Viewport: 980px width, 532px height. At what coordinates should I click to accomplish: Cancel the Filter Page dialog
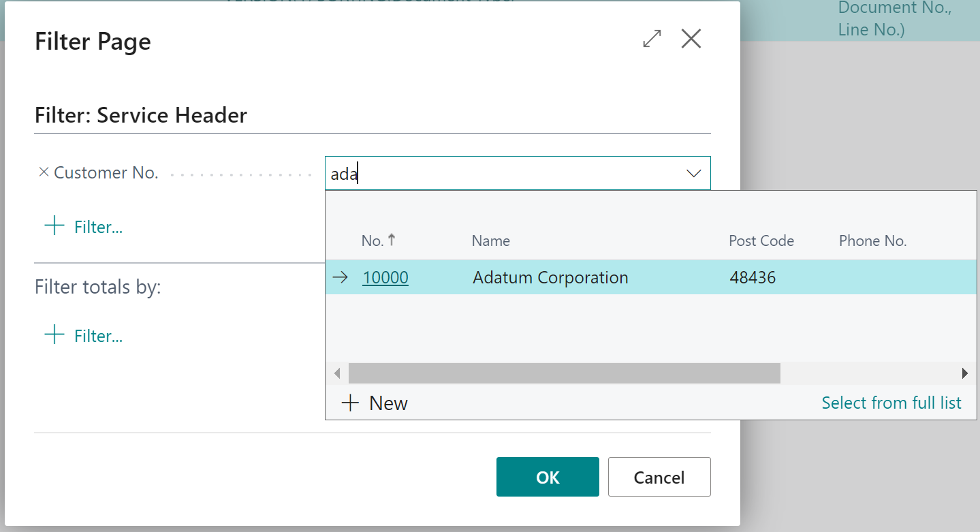pyautogui.click(x=659, y=477)
